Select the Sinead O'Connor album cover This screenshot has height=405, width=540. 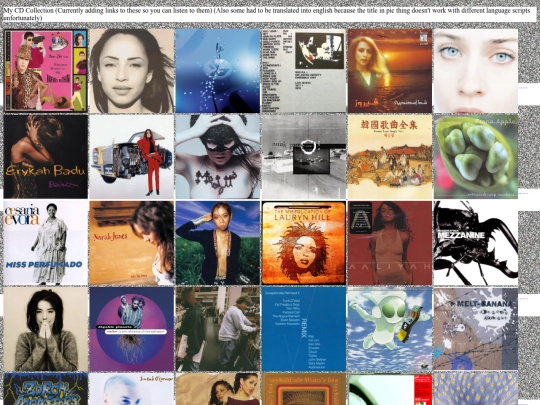coord(132,389)
